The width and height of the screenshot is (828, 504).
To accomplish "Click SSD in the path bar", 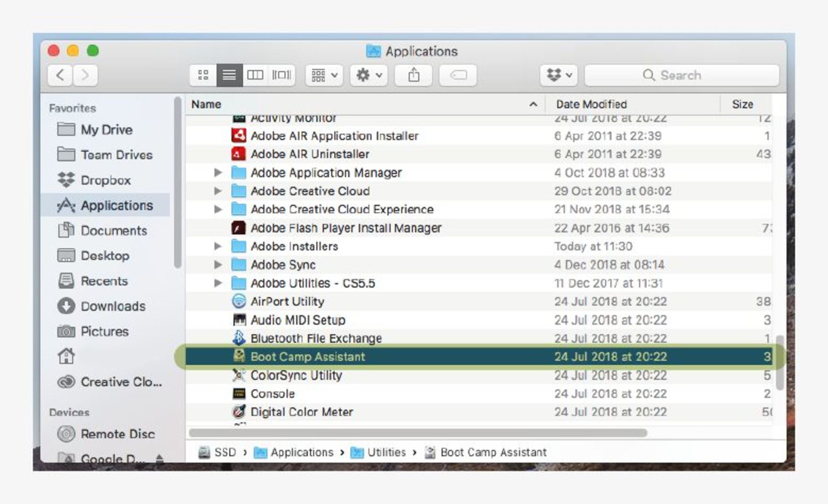I will click(x=217, y=452).
